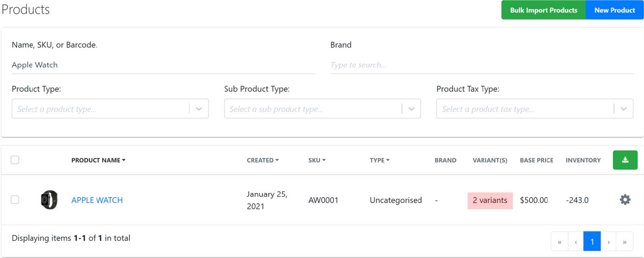The width and height of the screenshot is (644, 258).
Task: Sort the table by Created date
Action: click(263, 160)
